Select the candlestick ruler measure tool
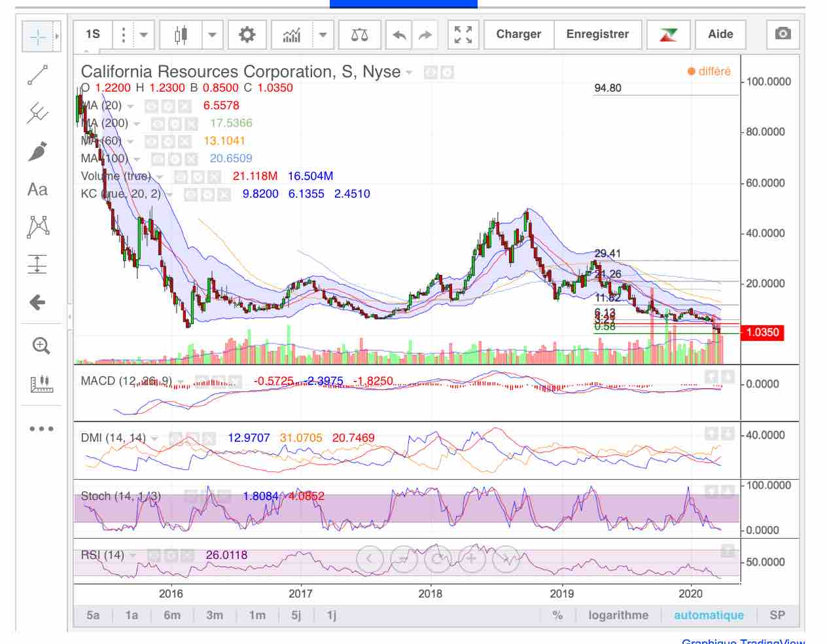Screen dimensions: 827x644 tap(41, 384)
